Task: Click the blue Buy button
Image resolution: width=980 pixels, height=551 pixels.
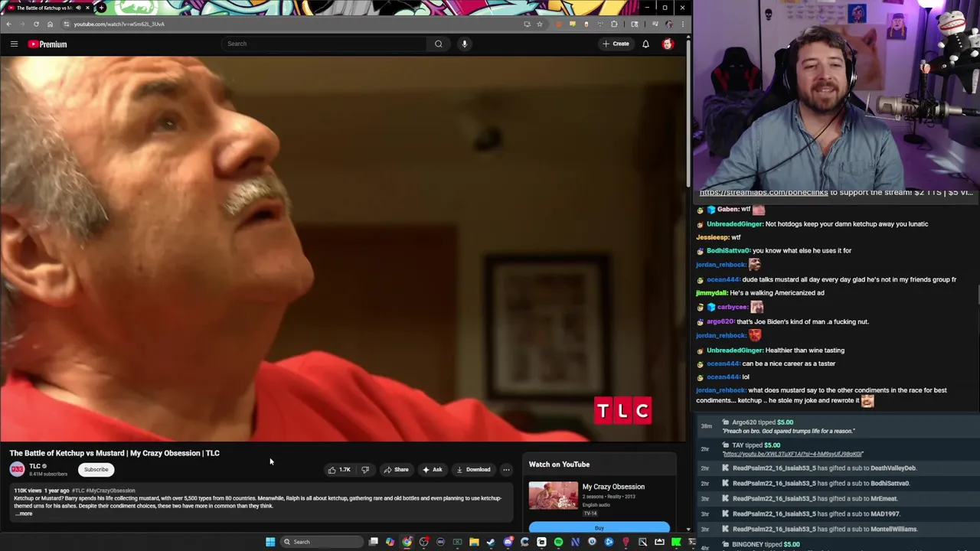Action: (599, 527)
